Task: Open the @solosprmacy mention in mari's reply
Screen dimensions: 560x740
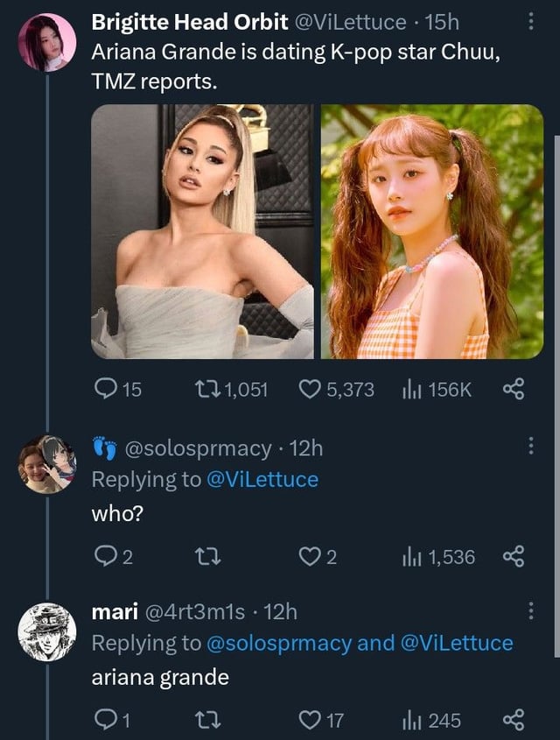Action: 278,643
